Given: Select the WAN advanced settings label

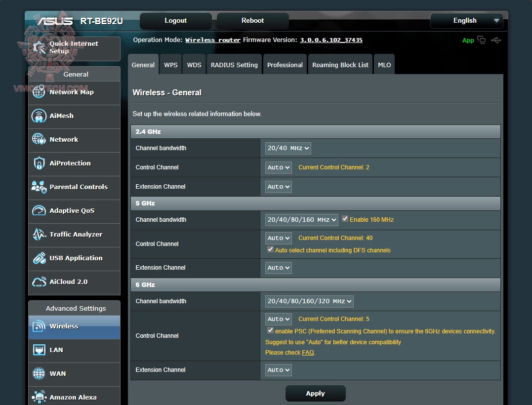Looking at the screenshot, I should pyautogui.click(x=58, y=374).
